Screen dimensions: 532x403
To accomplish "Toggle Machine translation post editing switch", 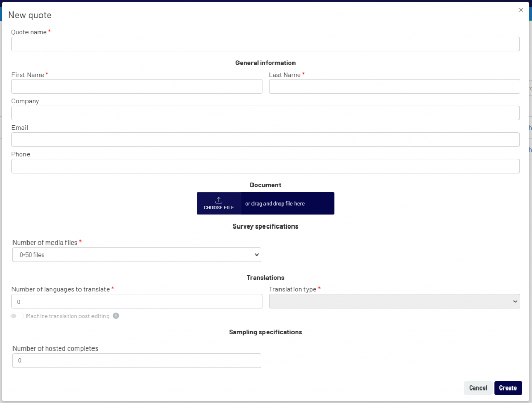I will pos(17,316).
